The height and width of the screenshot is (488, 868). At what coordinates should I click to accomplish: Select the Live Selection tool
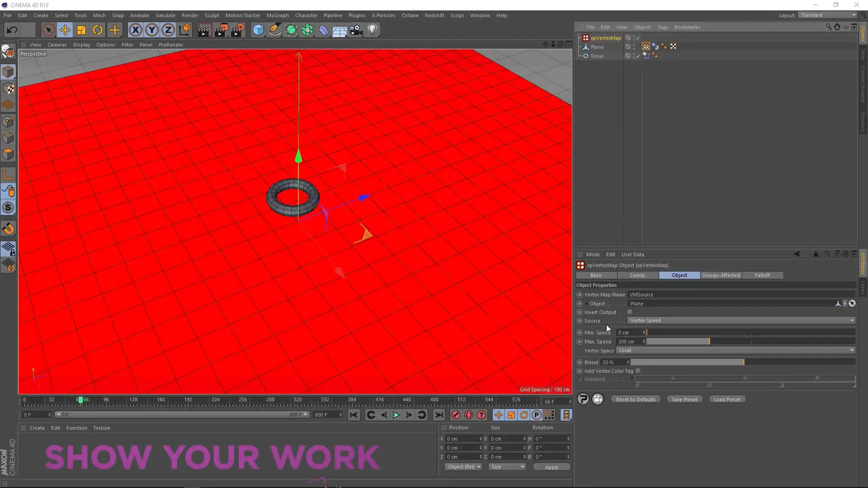[x=48, y=30]
